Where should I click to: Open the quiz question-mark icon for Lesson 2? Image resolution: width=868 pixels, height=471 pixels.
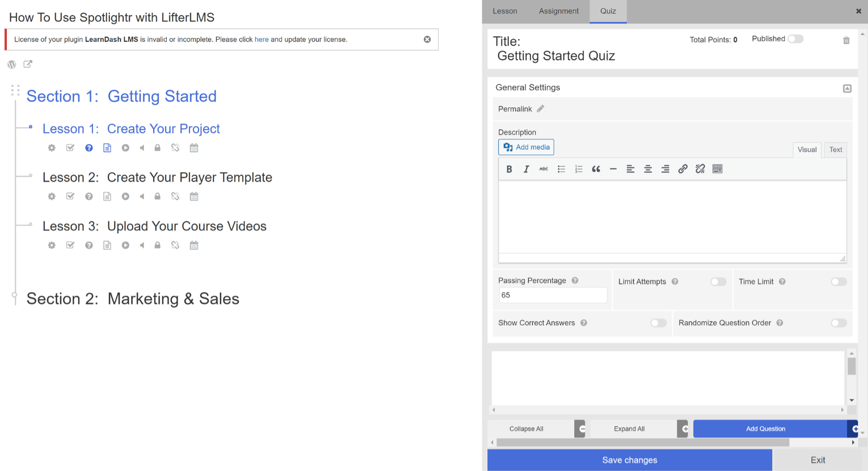tap(89, 197)
